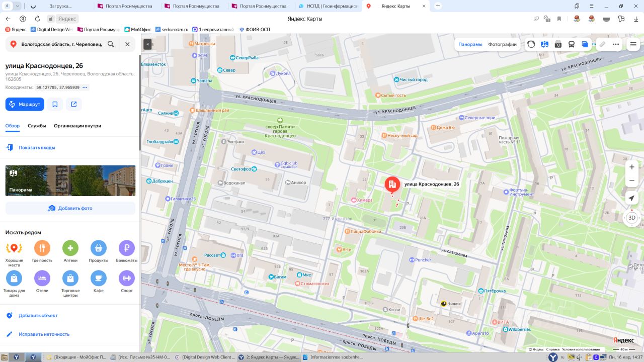Click the address search input field
This screenshot has width=644, height=362.
61,44
